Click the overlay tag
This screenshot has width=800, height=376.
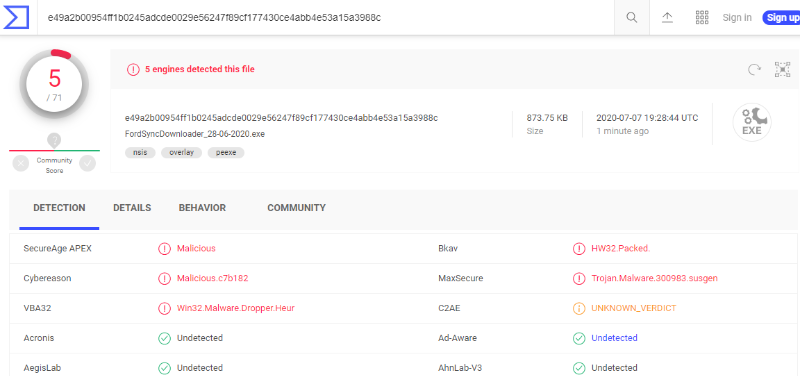point(182,153)
